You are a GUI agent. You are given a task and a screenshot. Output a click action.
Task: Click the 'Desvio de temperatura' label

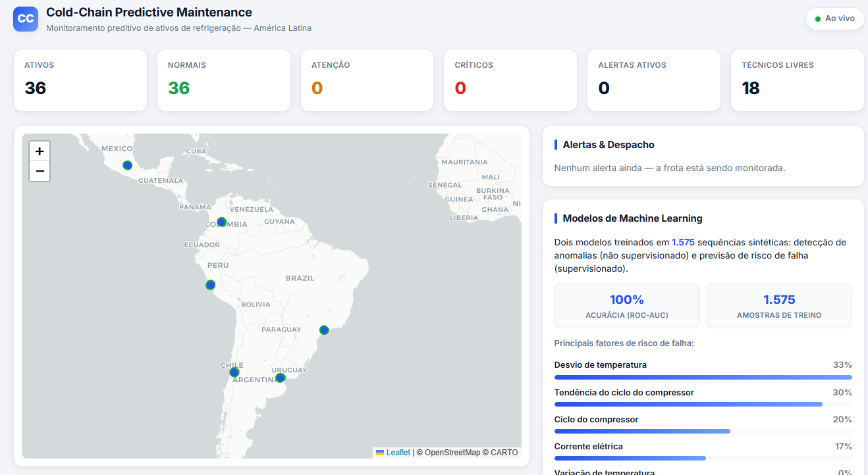pyautogui.click(x=601, y=364)
